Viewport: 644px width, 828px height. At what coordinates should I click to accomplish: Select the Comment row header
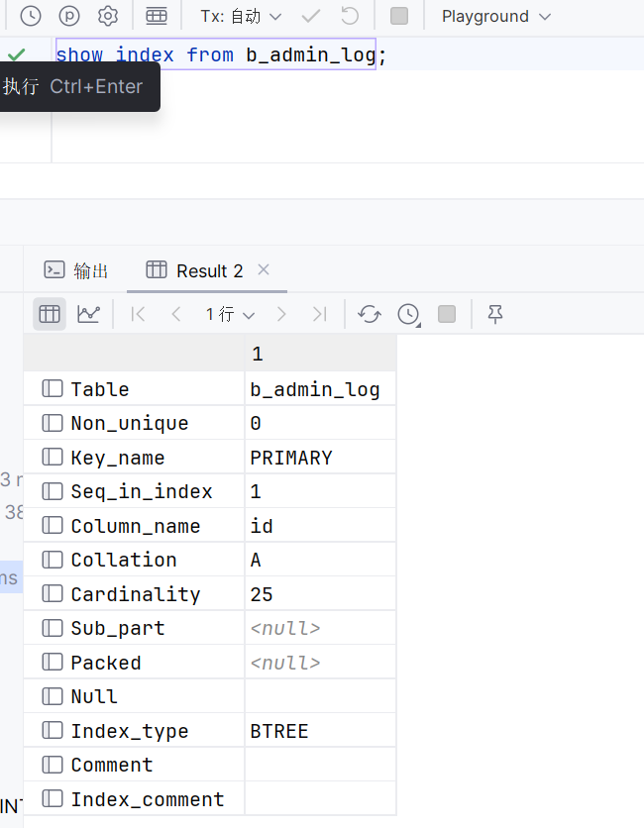[134, 766]
